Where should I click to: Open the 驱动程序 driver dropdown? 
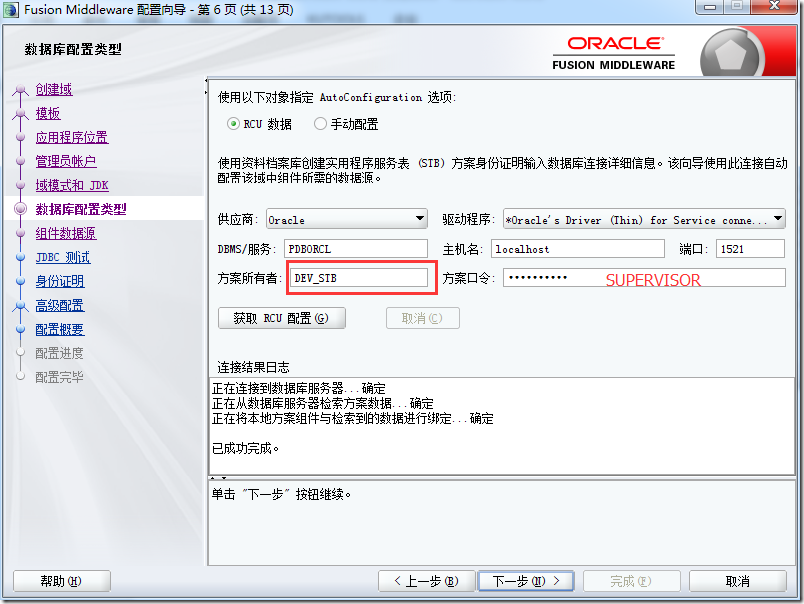pos(644,219)
